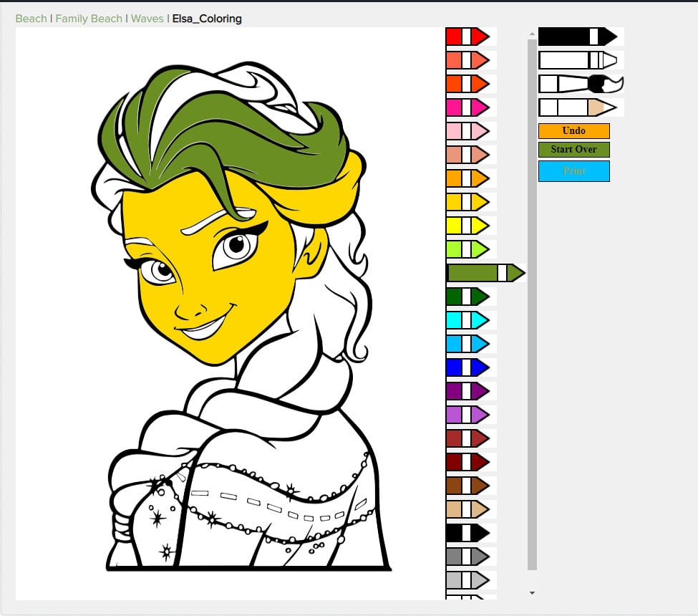Select the dark gray crayon

click(x=468, y=557)
